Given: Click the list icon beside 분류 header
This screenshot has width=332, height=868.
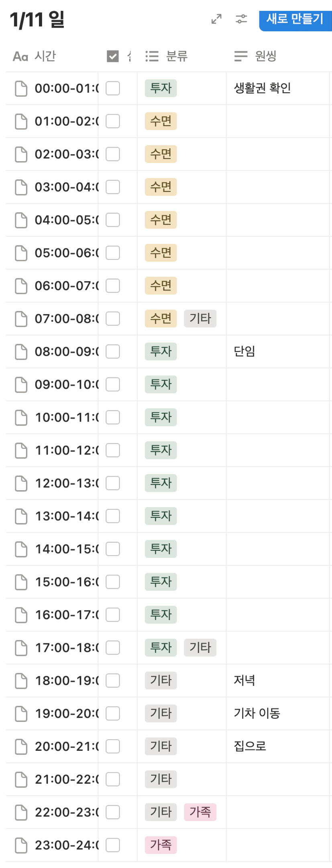Looking at the screenshot, I should 152,56.
